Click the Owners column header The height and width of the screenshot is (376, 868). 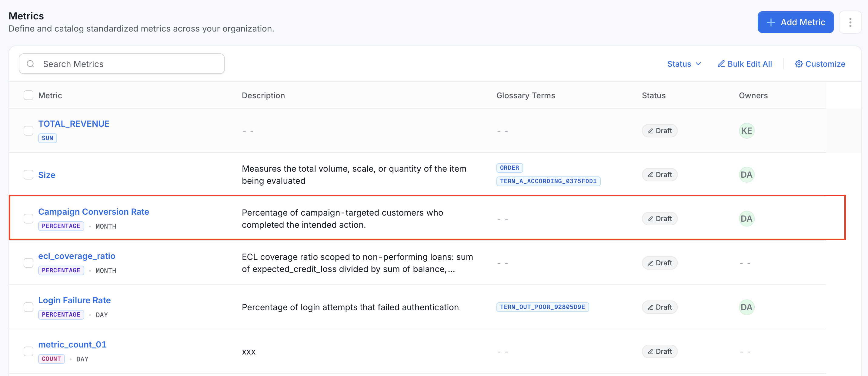[x=753, y=96]
